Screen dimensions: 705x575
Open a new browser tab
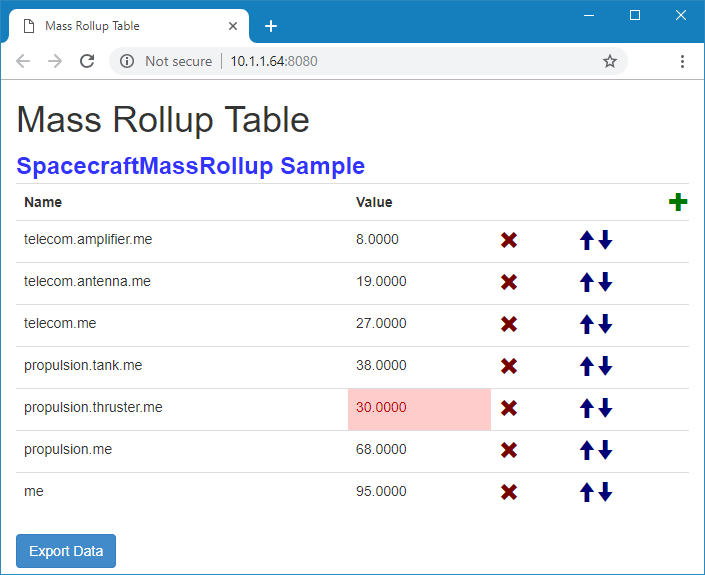point(271,26)
